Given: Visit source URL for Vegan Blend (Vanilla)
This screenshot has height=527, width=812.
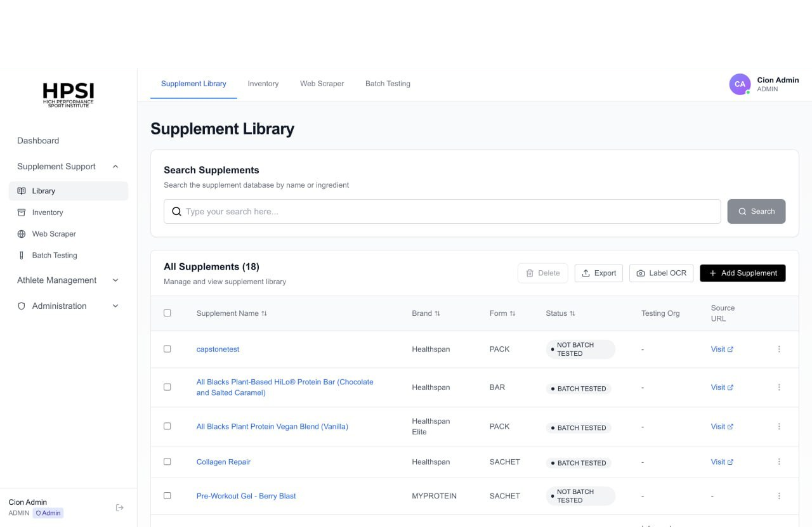Looking at the screenshot, I should [722, 427].
